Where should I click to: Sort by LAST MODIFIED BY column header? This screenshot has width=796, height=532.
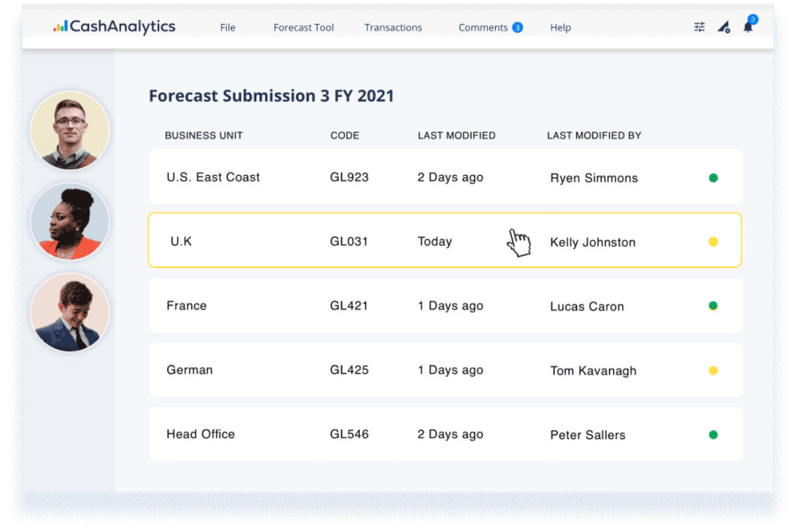pos(594,136)
